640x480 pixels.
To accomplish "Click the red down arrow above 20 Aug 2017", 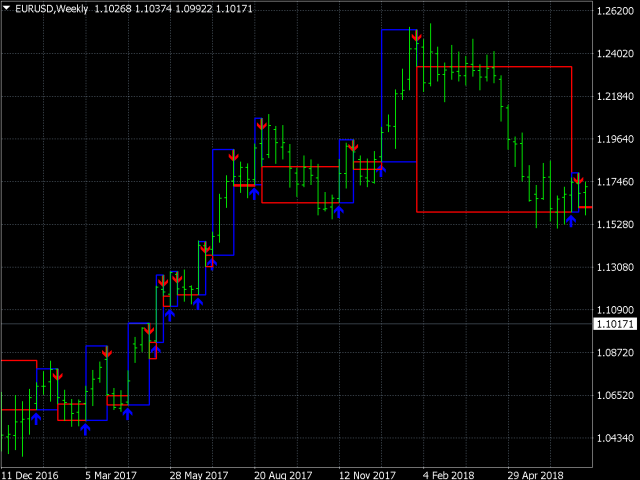I will tap(261, 125).
